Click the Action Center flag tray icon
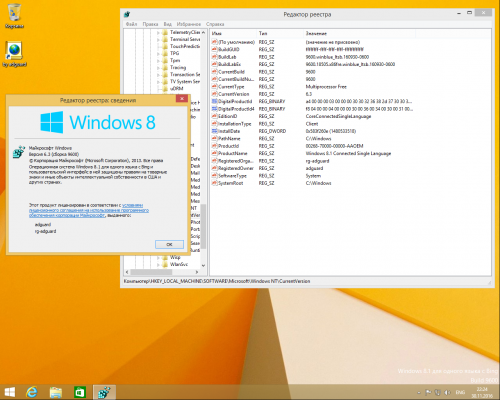This screenshot has height=400, width=500. pos(429,392)
